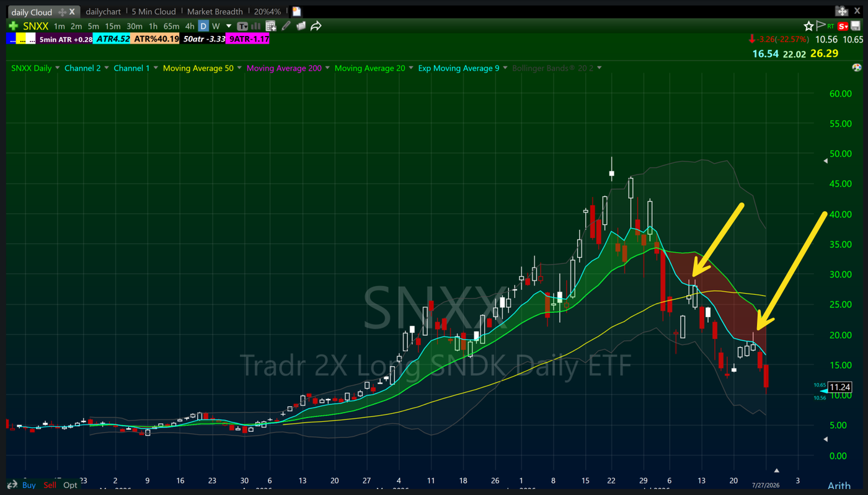Open the timeframe dropdown arrow
Screen dimensions: 868x495
(229, 26)
